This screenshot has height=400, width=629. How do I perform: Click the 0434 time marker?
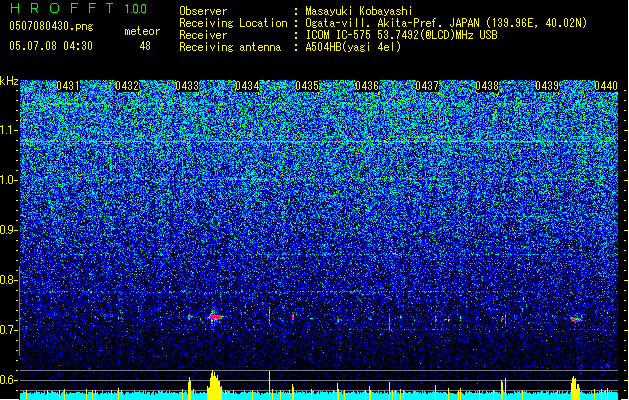pos(247,86)
